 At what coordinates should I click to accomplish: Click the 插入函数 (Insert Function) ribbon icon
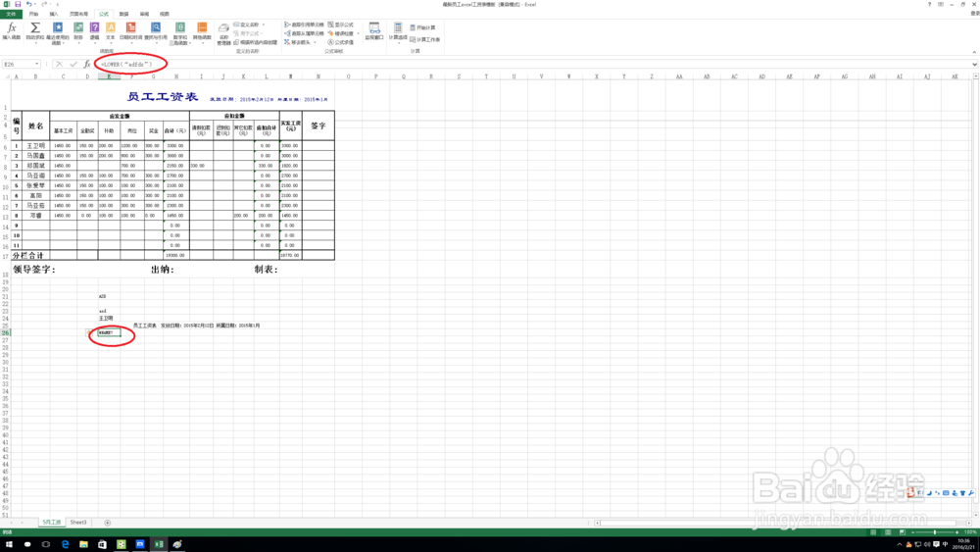coord(11,31)
